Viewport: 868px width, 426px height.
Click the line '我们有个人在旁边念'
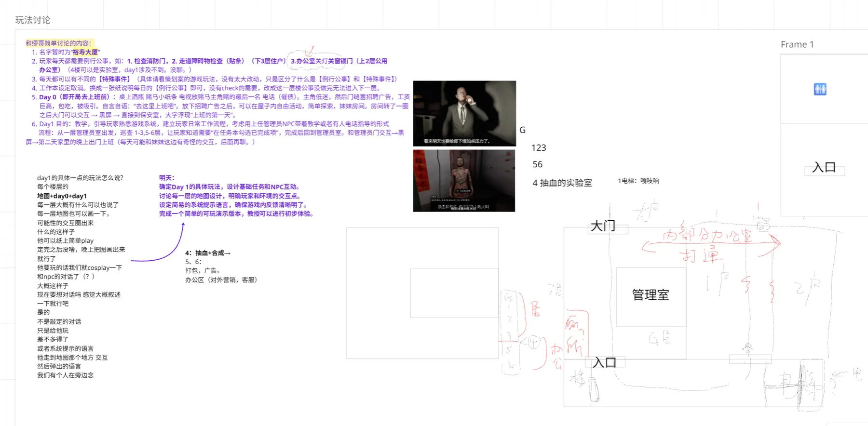click(65, 375)
